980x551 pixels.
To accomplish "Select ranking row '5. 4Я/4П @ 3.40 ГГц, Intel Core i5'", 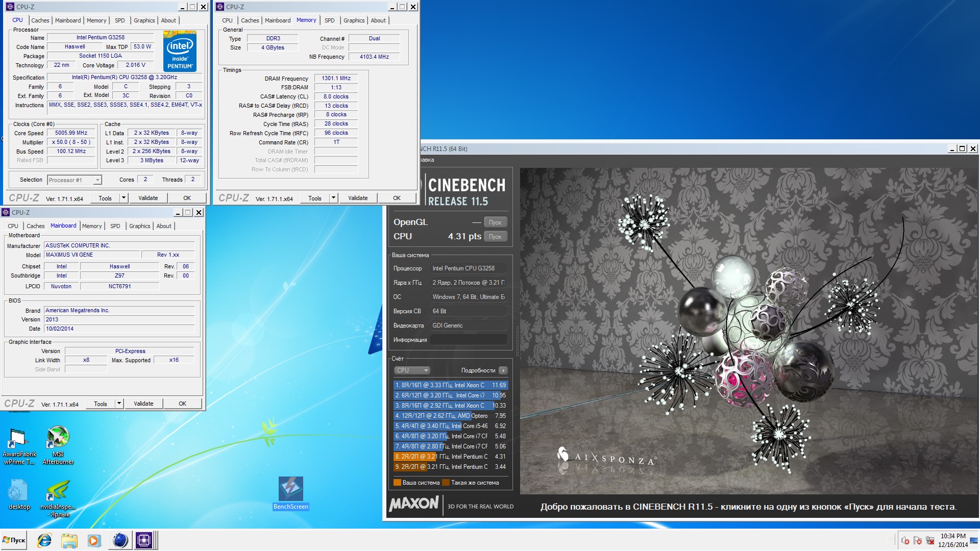I will (x=450, y=426).
